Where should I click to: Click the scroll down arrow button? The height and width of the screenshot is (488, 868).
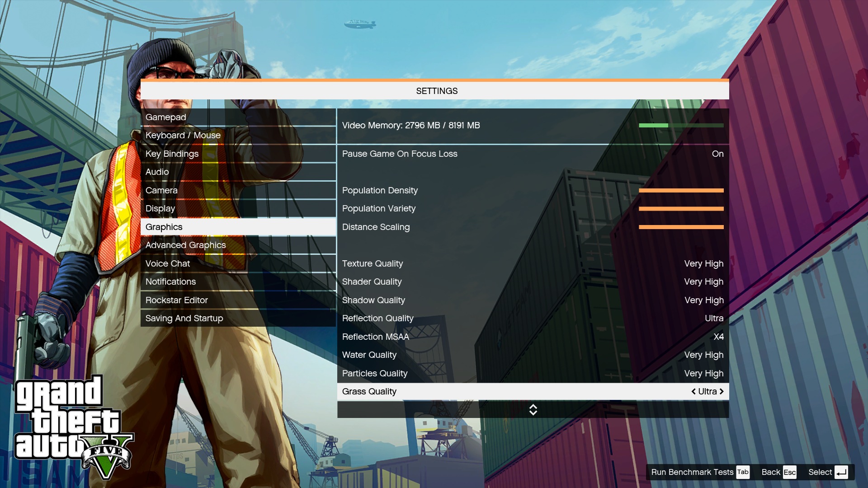click(533, 413)
